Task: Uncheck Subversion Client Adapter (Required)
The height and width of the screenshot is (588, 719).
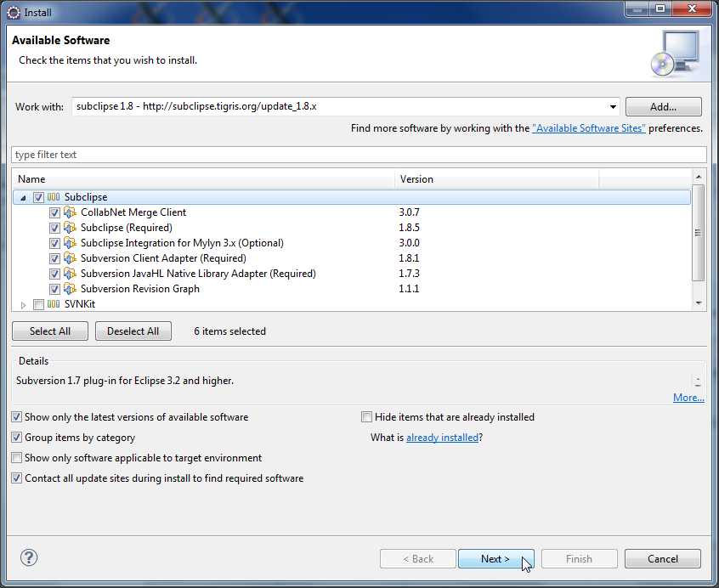Action: pyautogui.click(x=54, y=258)
